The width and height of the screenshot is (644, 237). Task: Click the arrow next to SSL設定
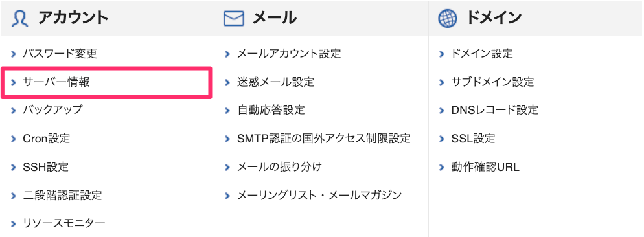(442, 139)
